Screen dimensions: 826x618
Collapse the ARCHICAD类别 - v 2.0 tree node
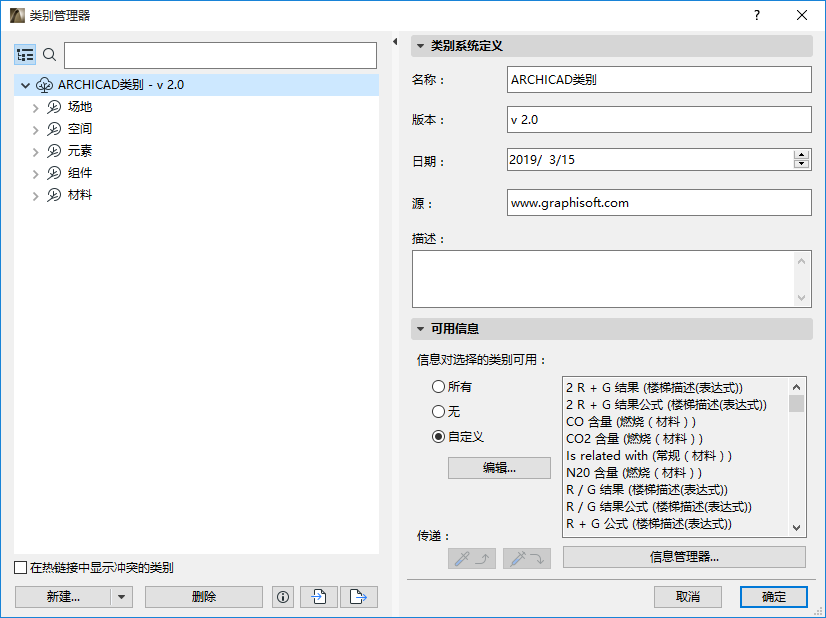pos(23,84)
